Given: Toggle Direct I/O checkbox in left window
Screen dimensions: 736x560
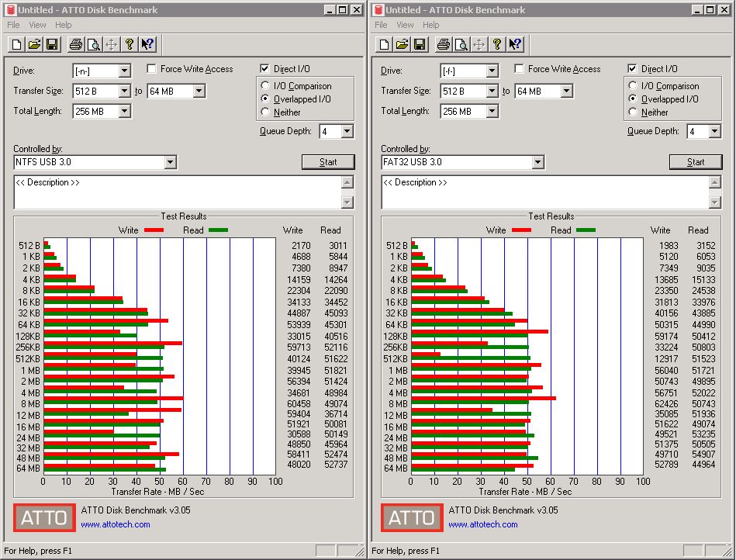Looking at the screenshot, I should tap(264, 68).
